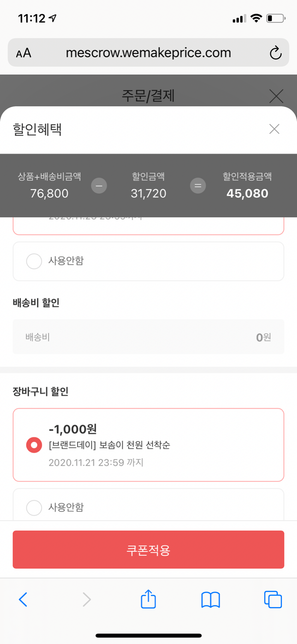Tap the 상품+배송비금액 76,800 amount
Viewport: 297px width, 644px height.
(49, 193)
